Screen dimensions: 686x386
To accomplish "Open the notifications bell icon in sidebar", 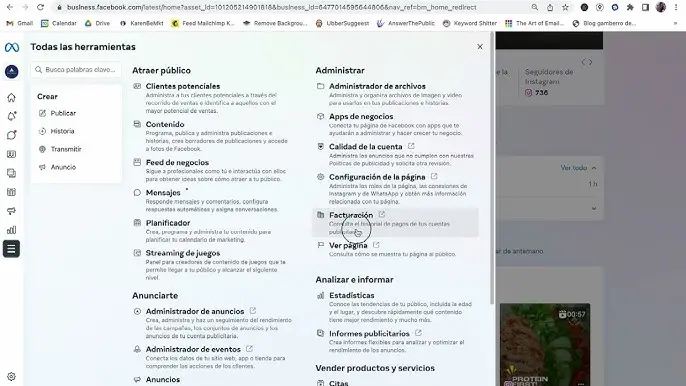I will (x=11, y=116).
